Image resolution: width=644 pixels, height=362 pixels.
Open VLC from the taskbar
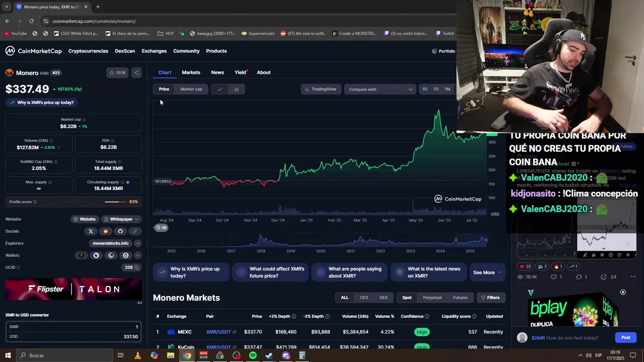[x=137, y=355]
